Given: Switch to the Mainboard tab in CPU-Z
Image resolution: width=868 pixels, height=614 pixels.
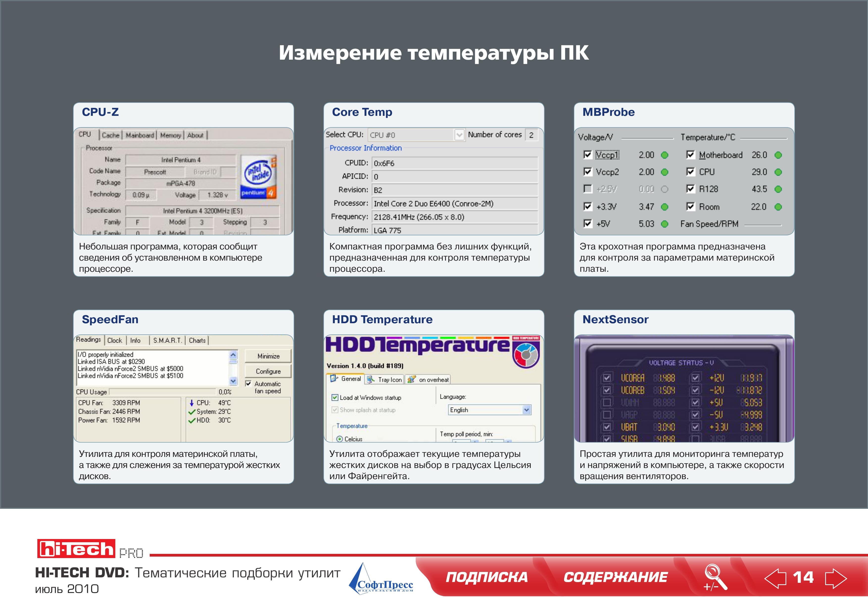Looking at the screenshot, I should coord(140,135).
